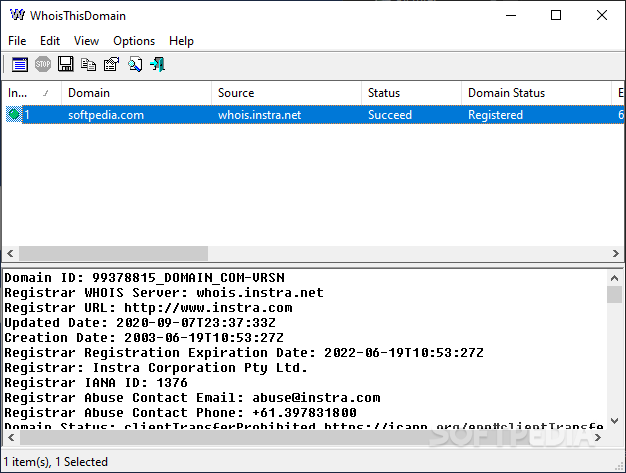Screen dimensions: 626x473
Task: Save selected items with floppy icon
Action: (x=66, y=64)
